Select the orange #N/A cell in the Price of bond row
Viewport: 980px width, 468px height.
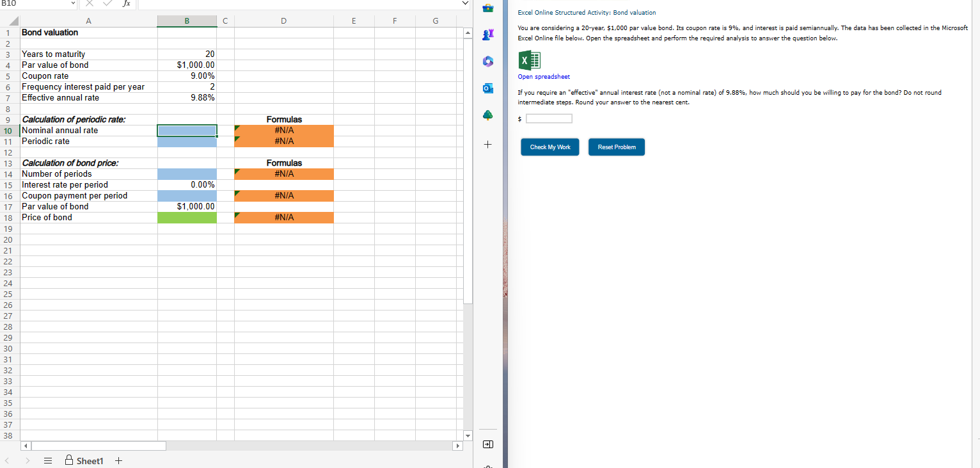point(284,218)
